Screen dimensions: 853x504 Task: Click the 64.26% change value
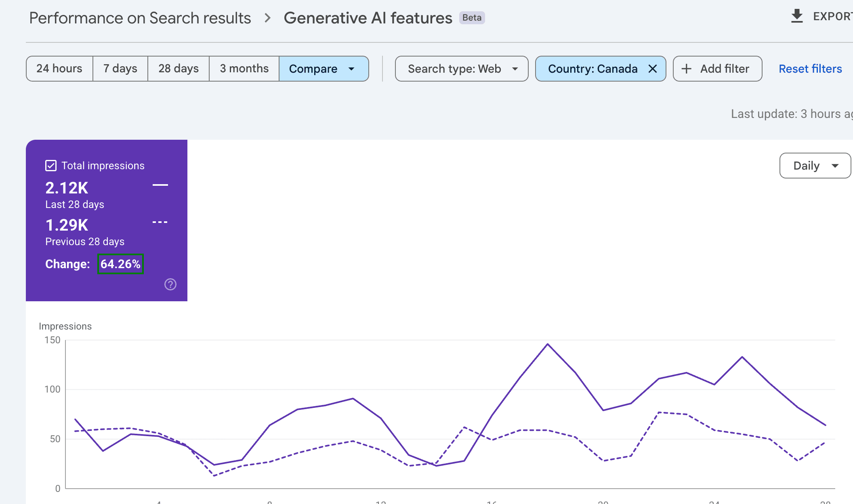pos(120,264)
